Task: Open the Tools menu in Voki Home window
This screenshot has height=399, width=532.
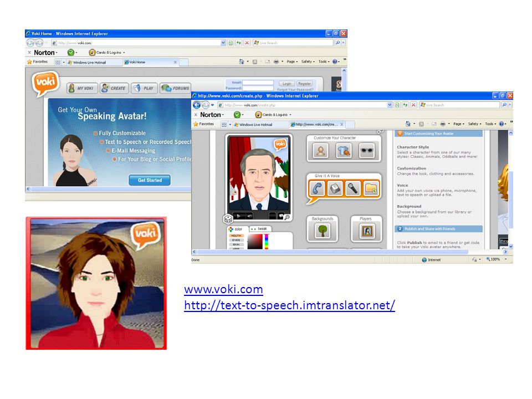Action: pyautogui.click(x=324, y=62)
